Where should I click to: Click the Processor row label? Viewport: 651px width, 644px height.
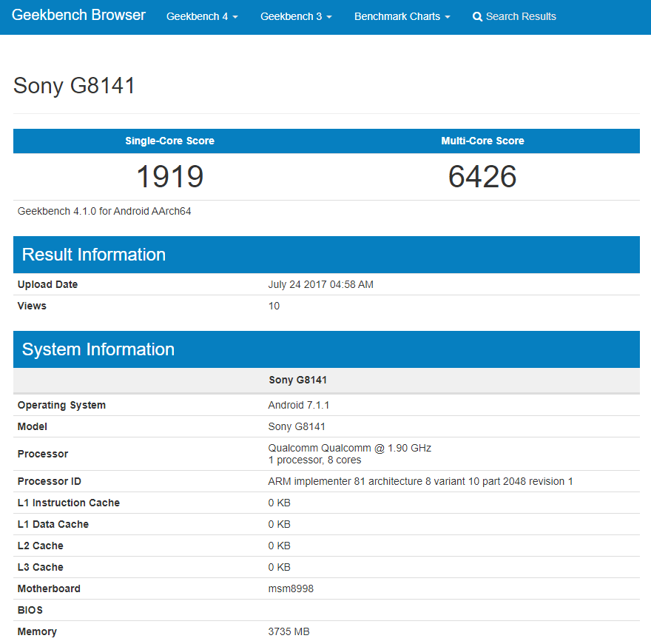[43, 454]
